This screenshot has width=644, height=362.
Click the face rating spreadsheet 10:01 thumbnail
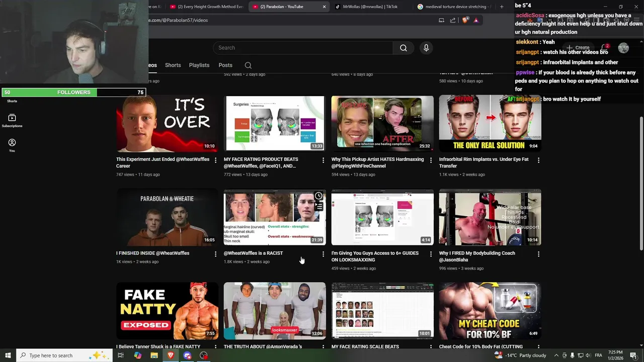coord(382,311)
